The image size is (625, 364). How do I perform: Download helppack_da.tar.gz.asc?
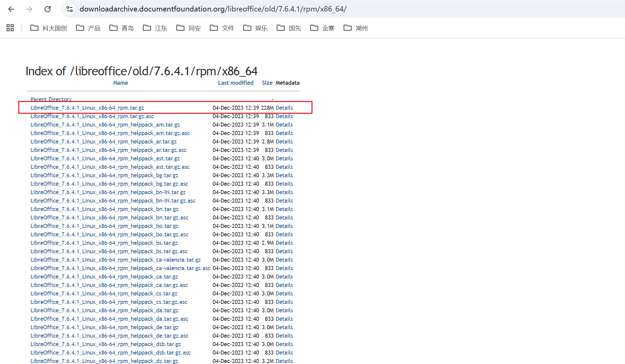(109, 319)
